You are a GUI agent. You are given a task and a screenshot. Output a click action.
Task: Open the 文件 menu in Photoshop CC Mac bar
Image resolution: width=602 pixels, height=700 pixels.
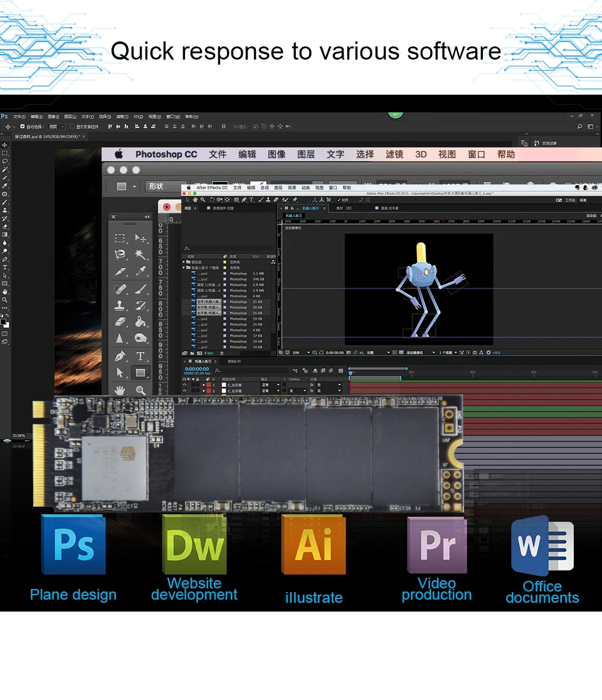[218, 154]
